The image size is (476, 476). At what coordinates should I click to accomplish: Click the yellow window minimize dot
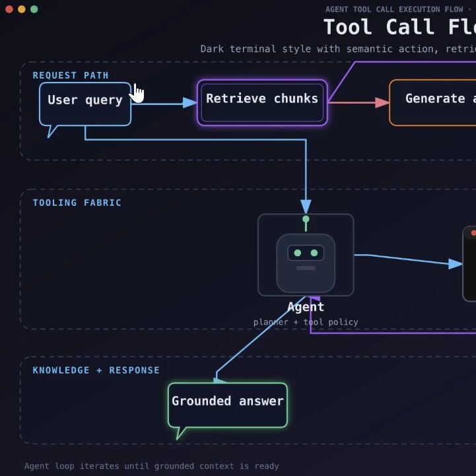tap(22, 9)
